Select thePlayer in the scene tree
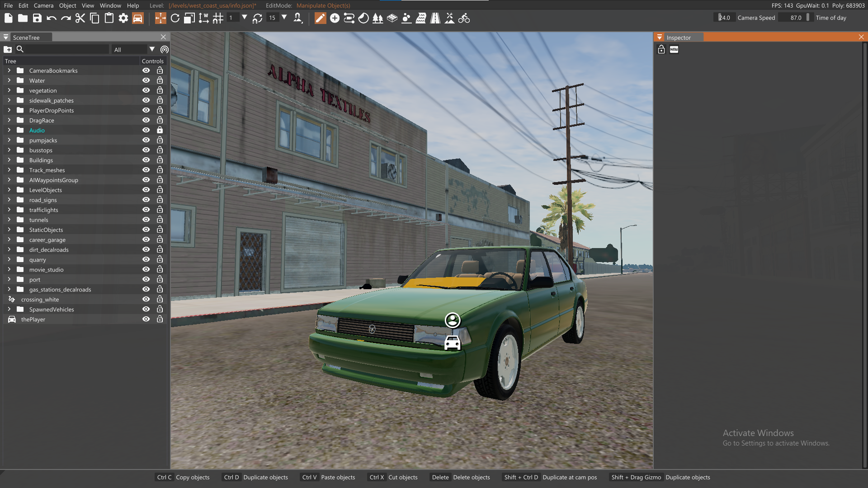 coord(33,319)
